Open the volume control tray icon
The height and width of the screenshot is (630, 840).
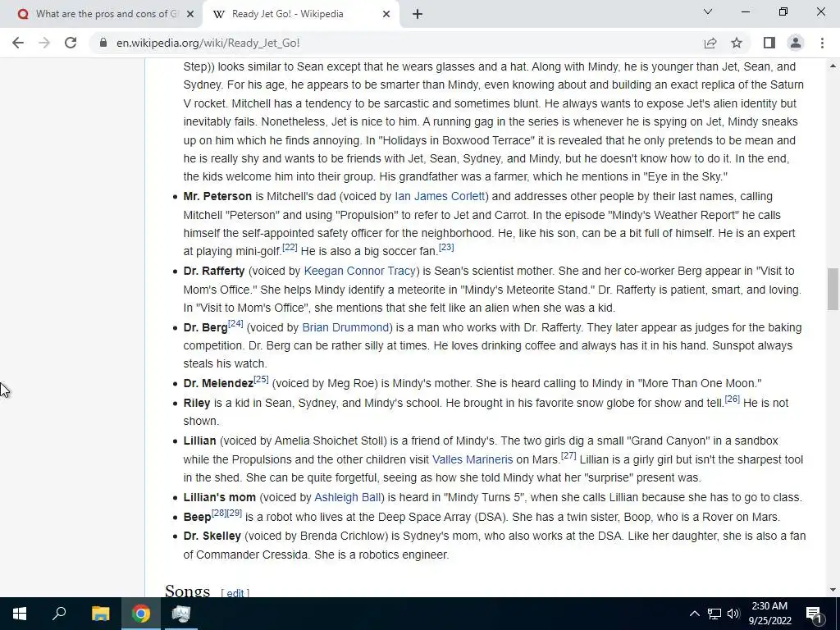coord(733,614)
